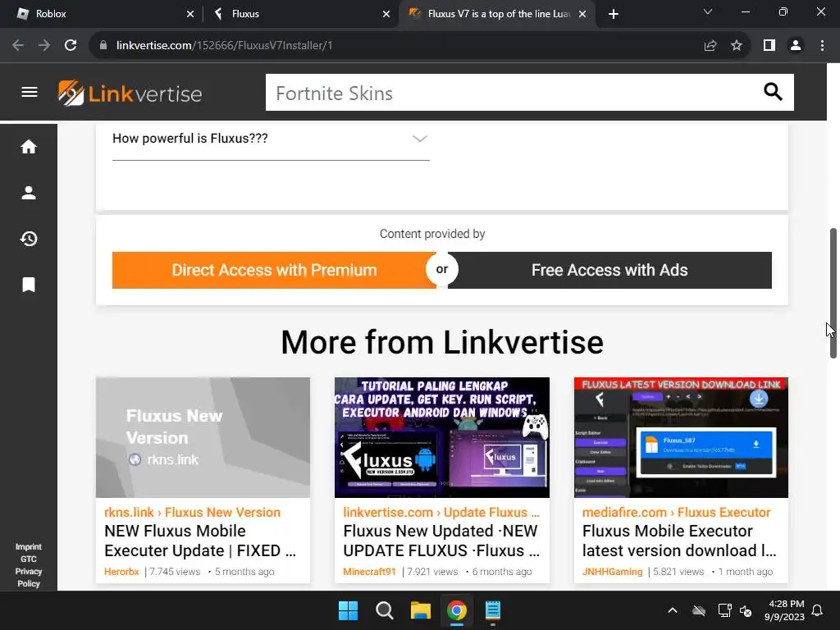The image size is (840, 630).
Task: Open history icon in the sidebar
Action: click(29, 239)
